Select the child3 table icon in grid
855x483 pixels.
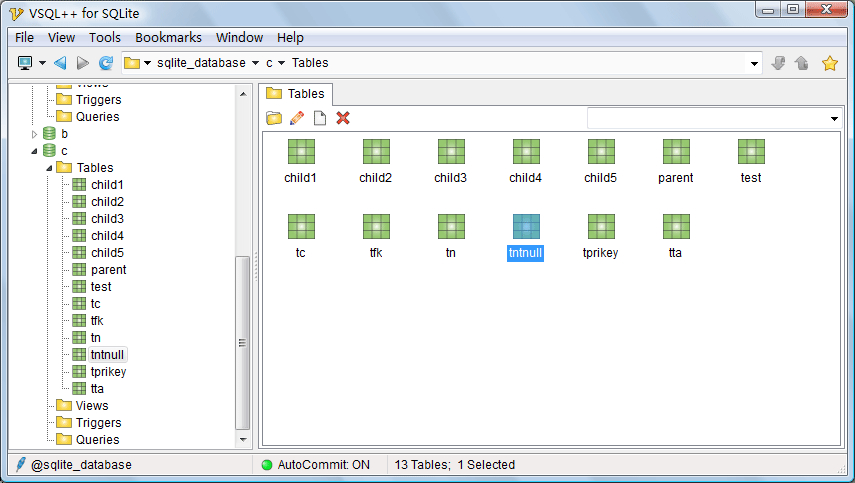click(x=451, y=152)
